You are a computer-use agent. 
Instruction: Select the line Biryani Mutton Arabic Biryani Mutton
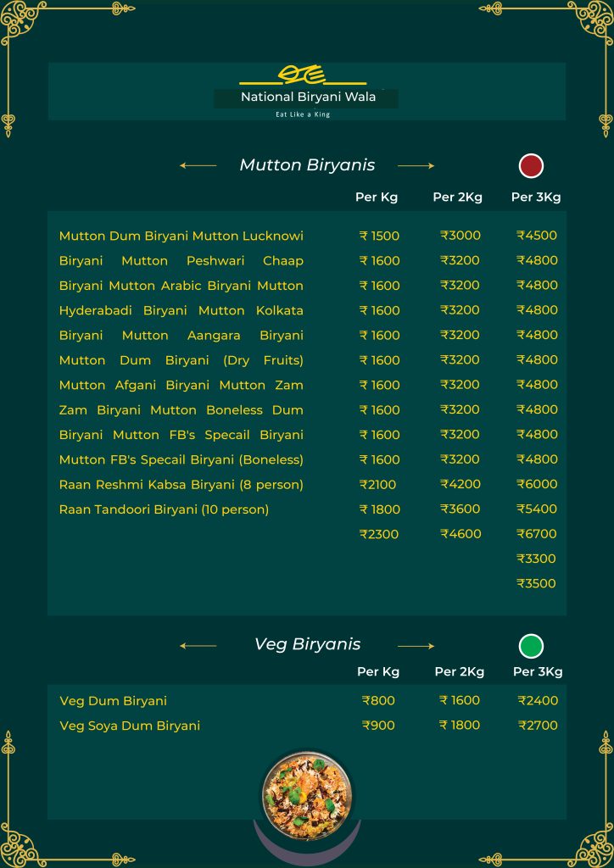(181, 286)
